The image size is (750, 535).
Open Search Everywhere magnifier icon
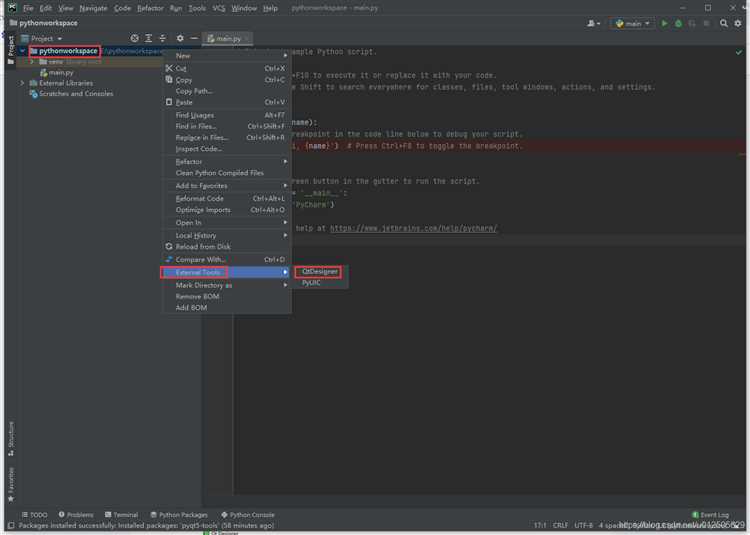click(724, 23)
